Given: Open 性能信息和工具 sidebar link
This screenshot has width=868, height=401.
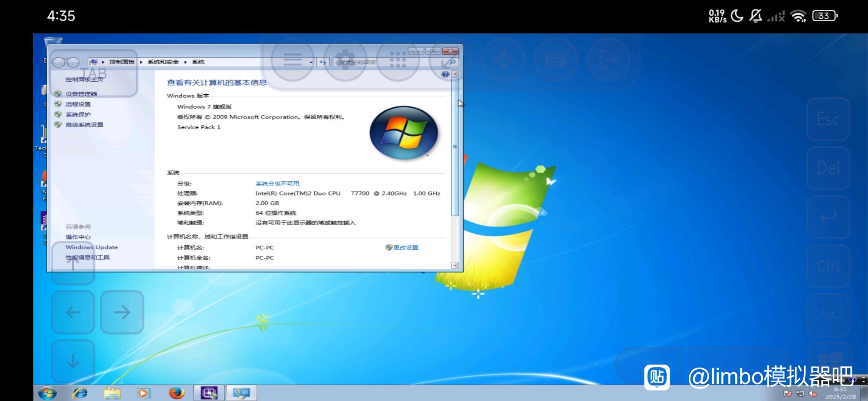Looking at the screenshot, I should click(x=87, y=258).
